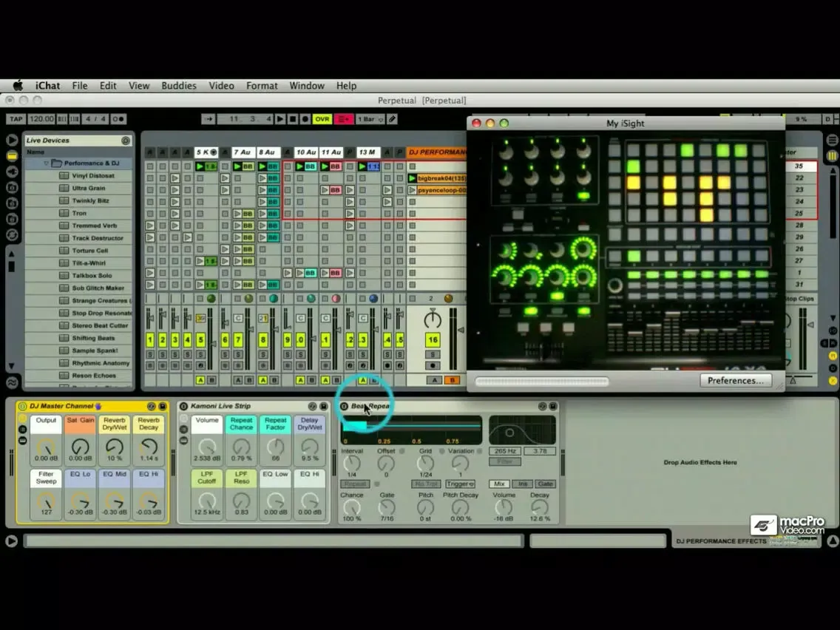Click the 120.00 tempo field

click(x=42, y=119)
